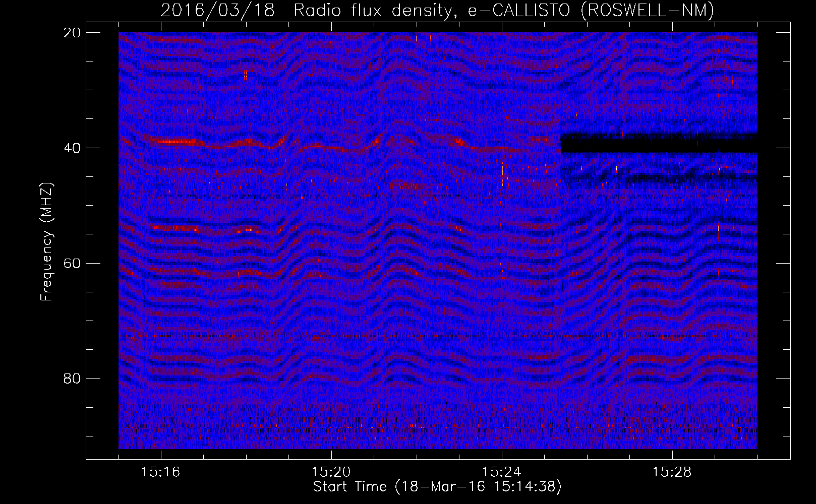
Task: Select the '40' frequency axis label
Action: pyautogui.click(x=72, y=148)
